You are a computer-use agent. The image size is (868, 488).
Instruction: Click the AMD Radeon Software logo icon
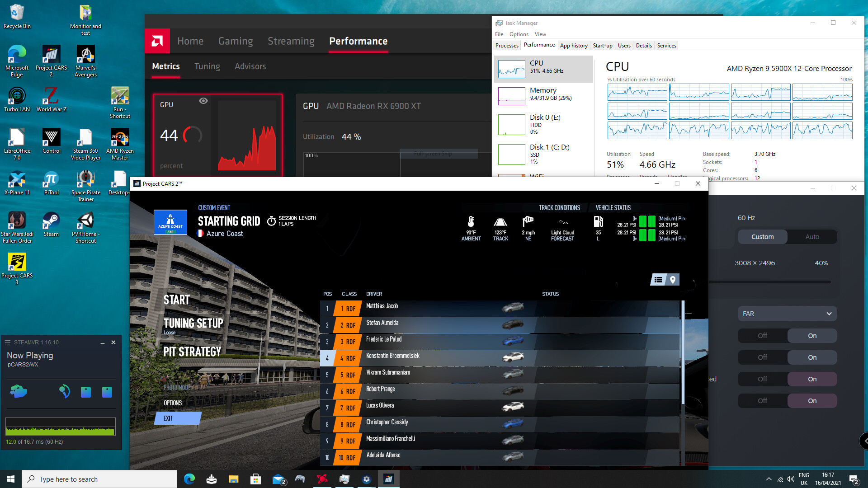[157, 41]
